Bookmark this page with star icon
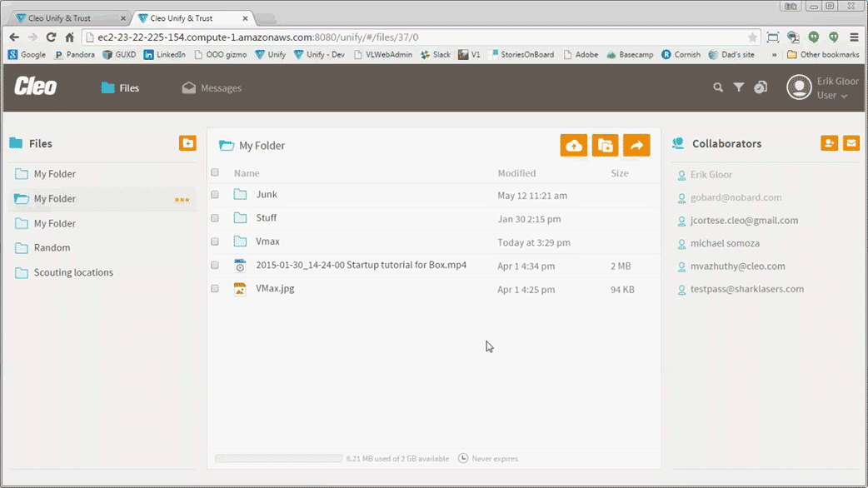The width and height of the screenshot is (868, 488). click(752, 37)
